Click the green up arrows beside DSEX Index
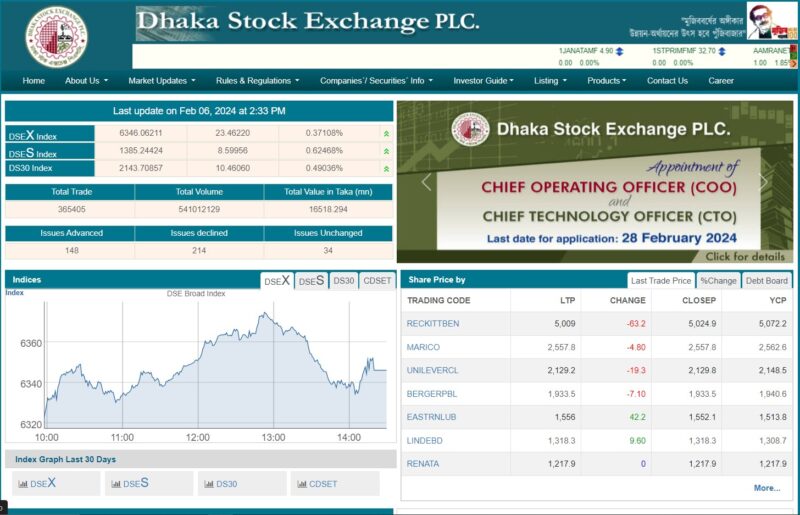This screenshot has width=800, height=515. click(386, 133)
